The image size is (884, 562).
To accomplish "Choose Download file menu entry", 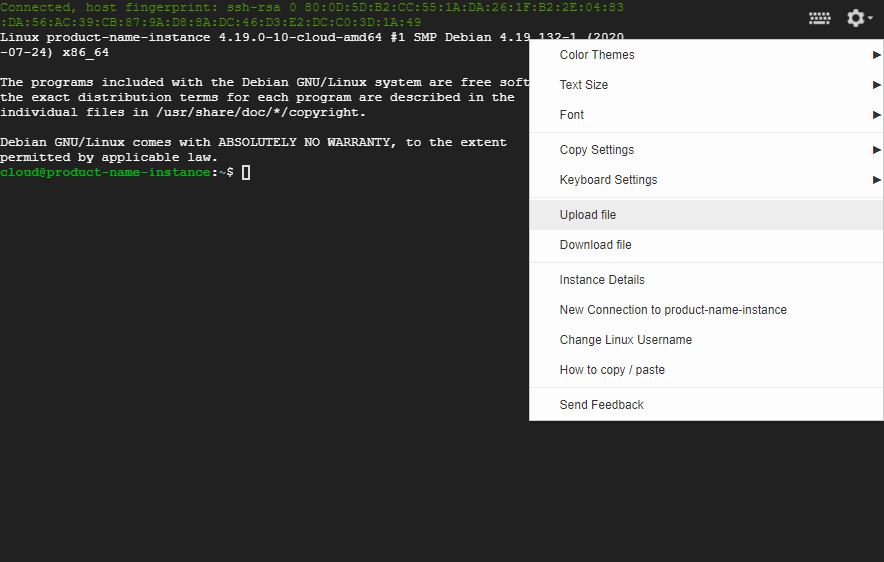I will [x=595, y=245].
